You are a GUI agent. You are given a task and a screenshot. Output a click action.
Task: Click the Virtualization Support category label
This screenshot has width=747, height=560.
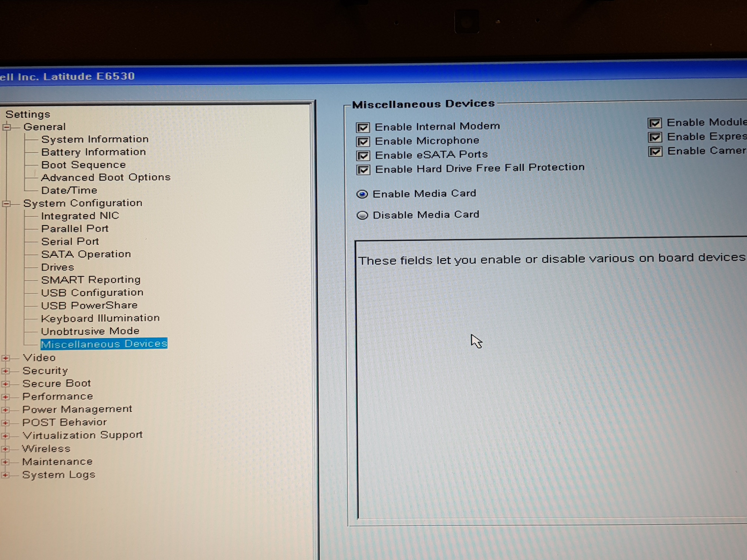[82, 435]
